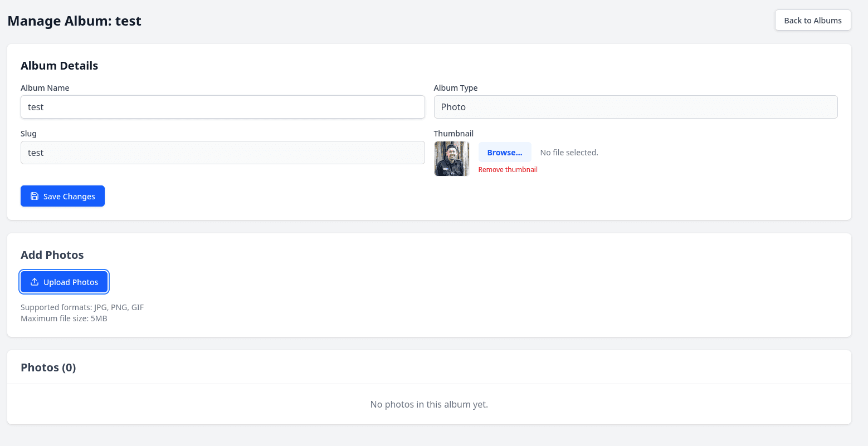Click the Manage Album: test page title
The image size is (868, 446).
74,21
